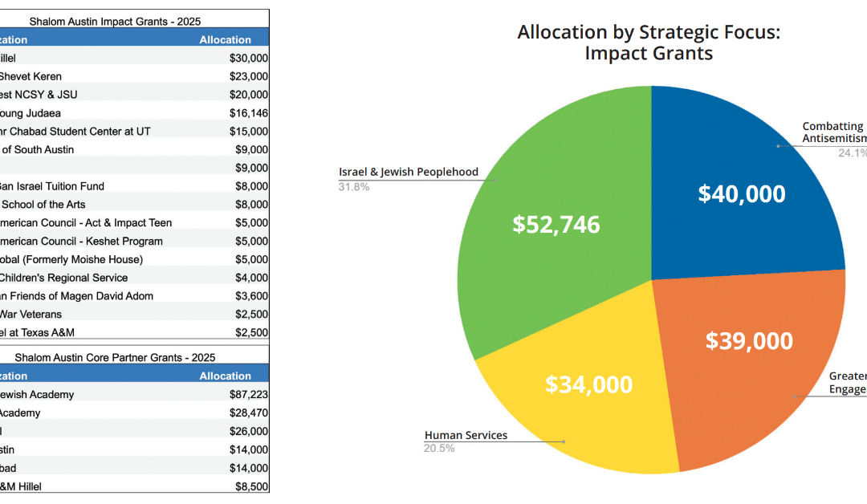Click Allocation header in Core Partner table
Viewport: 867px width, 504px height.
pyautogui.click(x=225, y=376)
